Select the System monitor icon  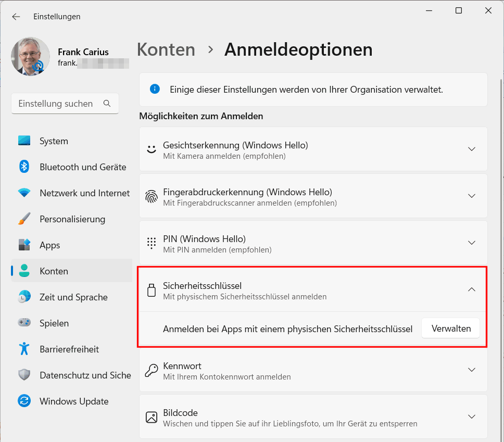[24, 141]
